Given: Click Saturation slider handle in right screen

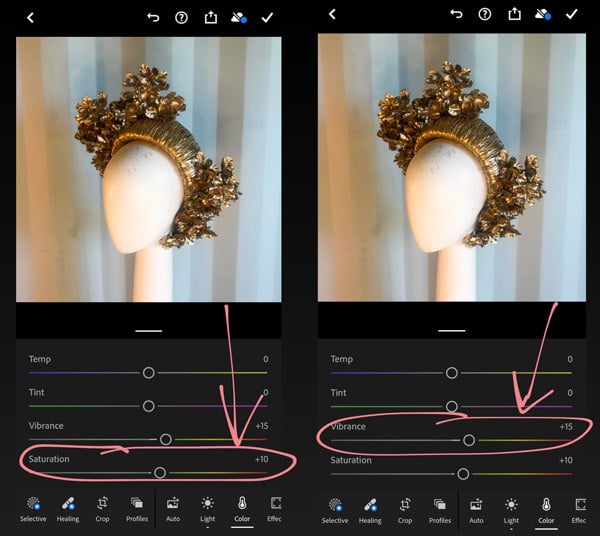Looking at the screenshot, I should (x=463, y=474).
